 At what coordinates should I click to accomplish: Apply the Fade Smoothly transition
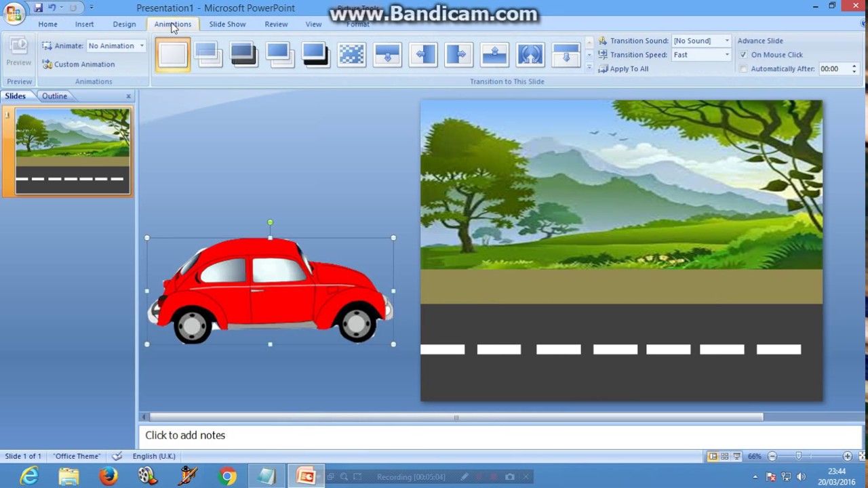tap(208, 54)
